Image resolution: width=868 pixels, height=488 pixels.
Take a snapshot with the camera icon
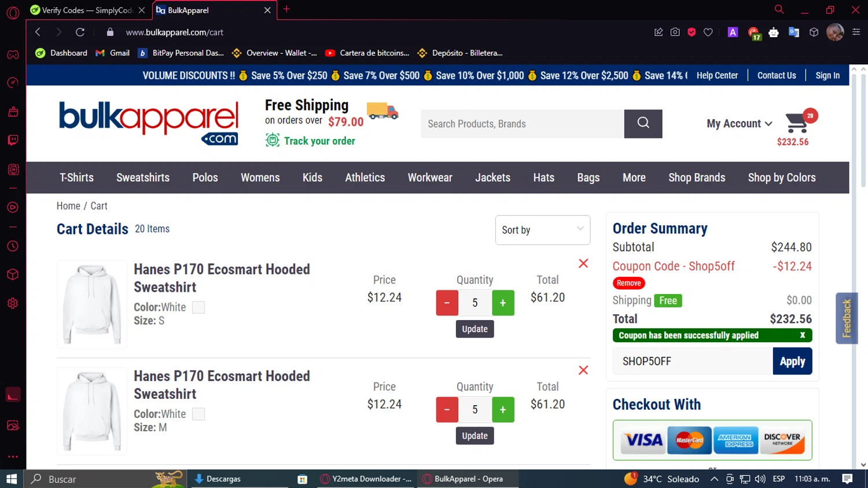675,32
